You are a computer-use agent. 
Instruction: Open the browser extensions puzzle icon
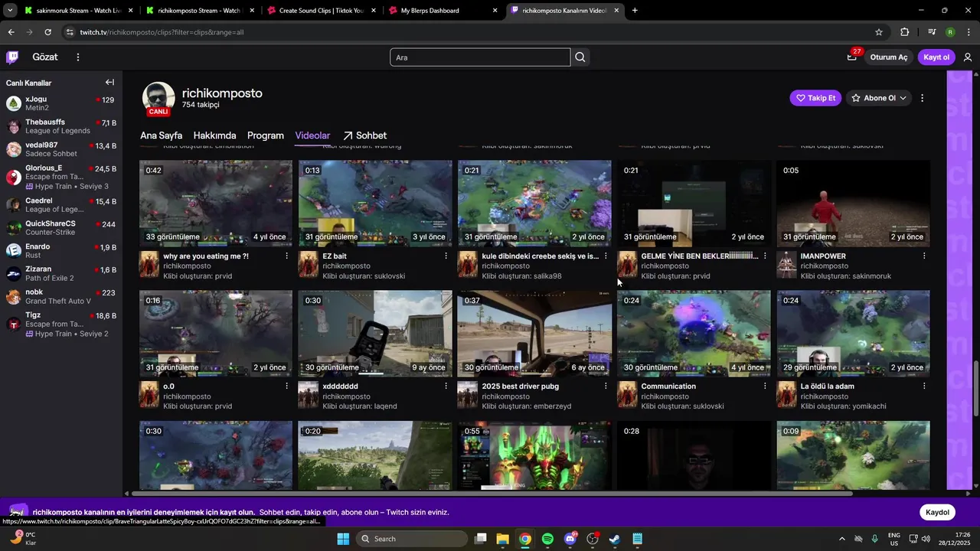(905, 32)
